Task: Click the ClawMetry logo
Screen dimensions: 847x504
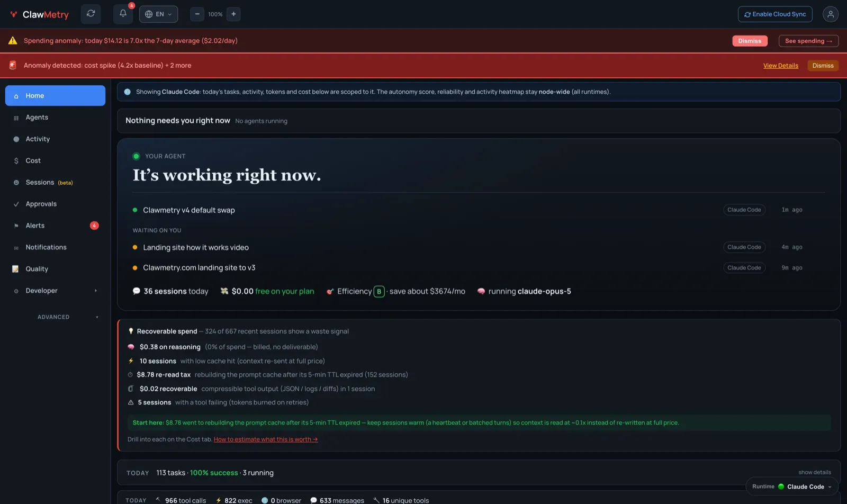Action: [x=40, y=14]
